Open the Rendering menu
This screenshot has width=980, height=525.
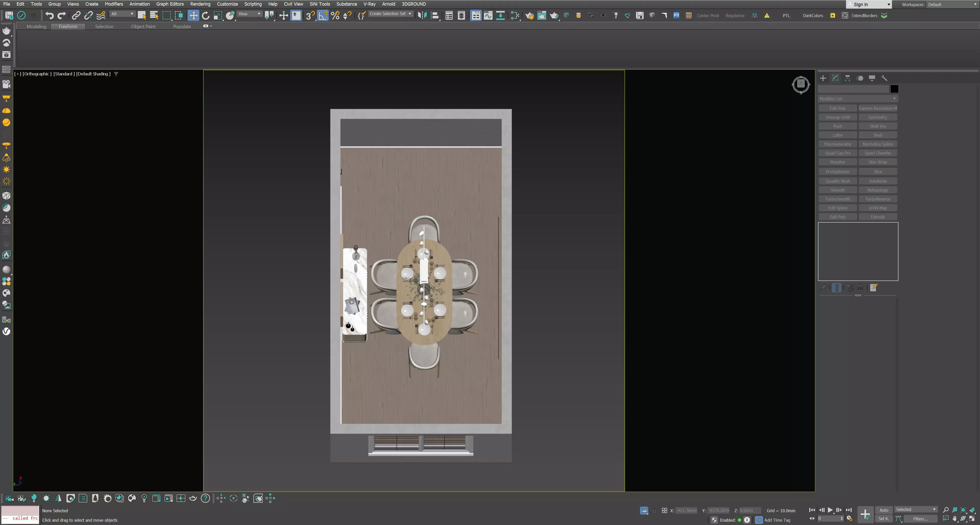click(x=200, y=4)
